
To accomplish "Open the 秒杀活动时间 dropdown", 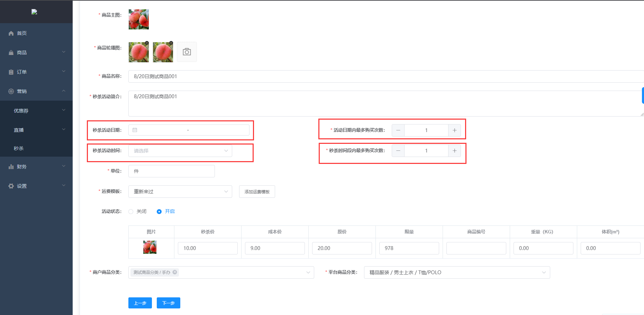I will tap(180, 151).
